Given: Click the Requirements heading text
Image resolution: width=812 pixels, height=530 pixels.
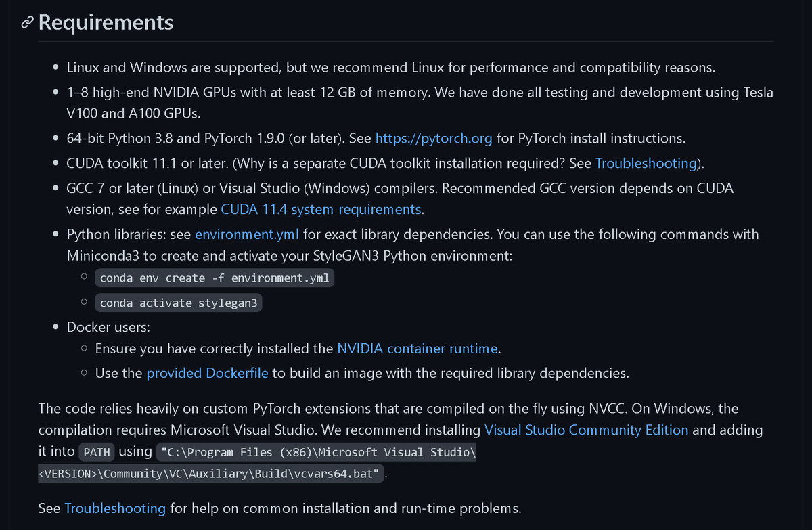Looking at the screenshot, I should click(x=106, y=22).
